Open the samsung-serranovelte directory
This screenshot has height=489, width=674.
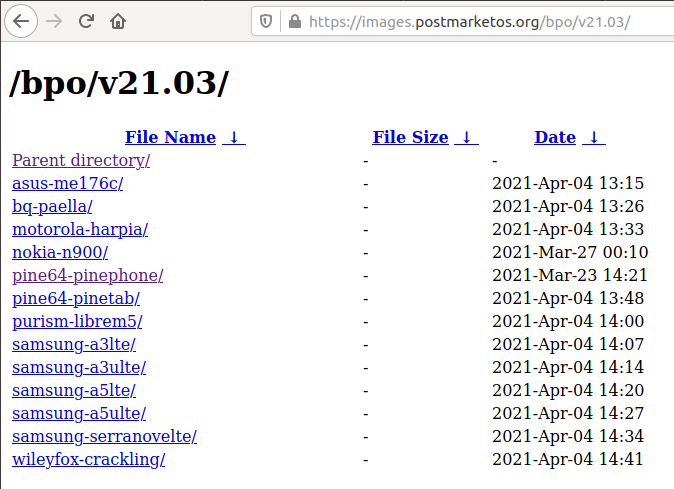pos(104,437)
